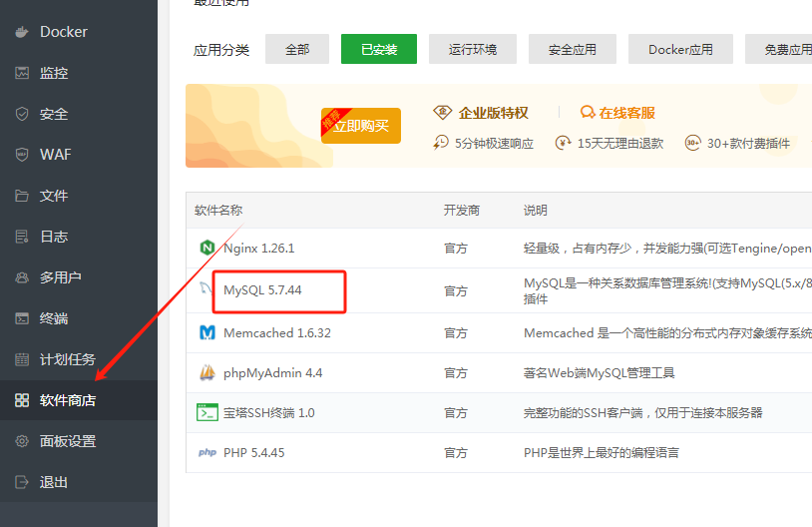Image resolution: width=812 pixels, height=527 pixels.
Task: Select the 免费应用 category tab
Action: tap(778, 49)
